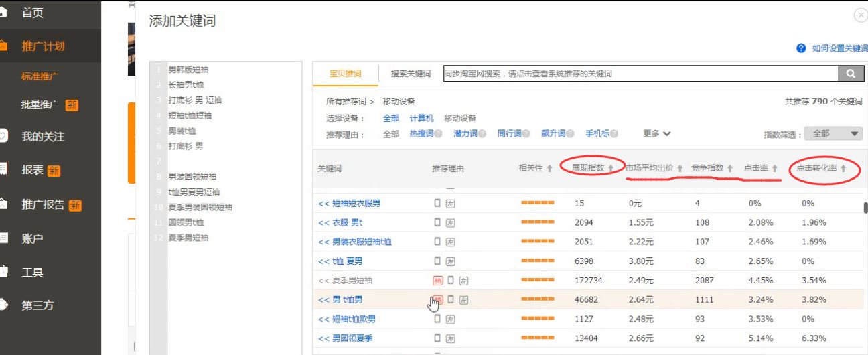Click 男韩版短袖 in the added keywords list
This screenshot has width=868, height=355.
[x=188, y=70]
